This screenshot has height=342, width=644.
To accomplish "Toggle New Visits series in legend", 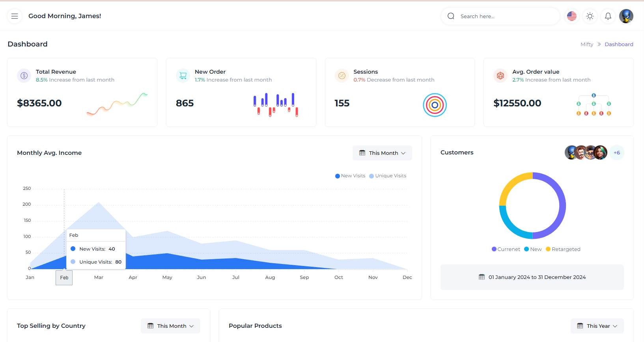I will coord(350,176).
